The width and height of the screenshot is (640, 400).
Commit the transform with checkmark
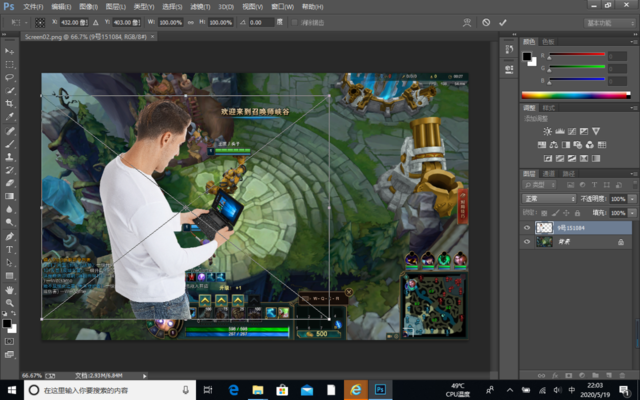pos(502,22)
